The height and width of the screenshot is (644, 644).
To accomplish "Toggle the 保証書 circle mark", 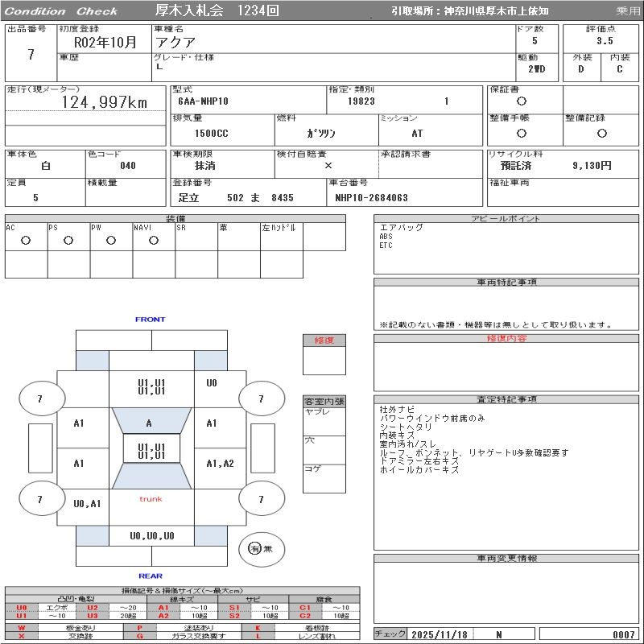I will 522,101.
